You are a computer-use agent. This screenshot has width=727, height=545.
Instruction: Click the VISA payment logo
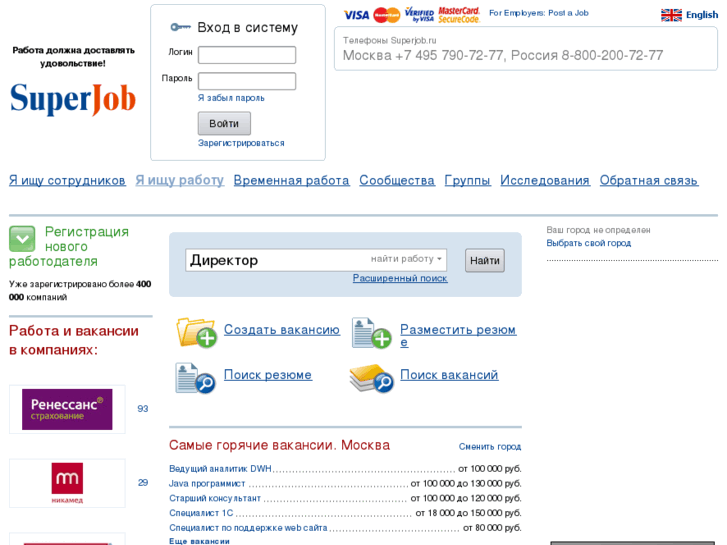pyautogui.click(x=356, y=15)
